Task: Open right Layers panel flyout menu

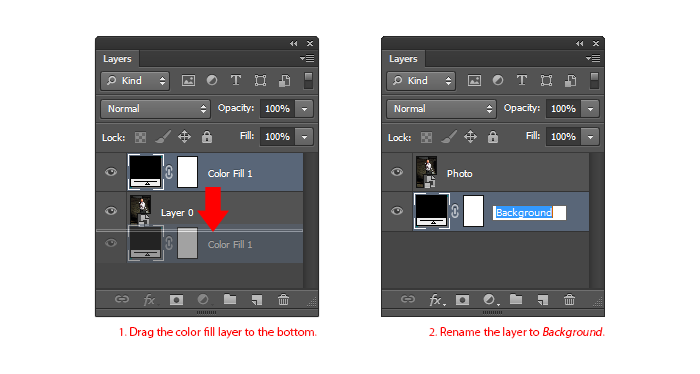Action: [x=593, y=58]
